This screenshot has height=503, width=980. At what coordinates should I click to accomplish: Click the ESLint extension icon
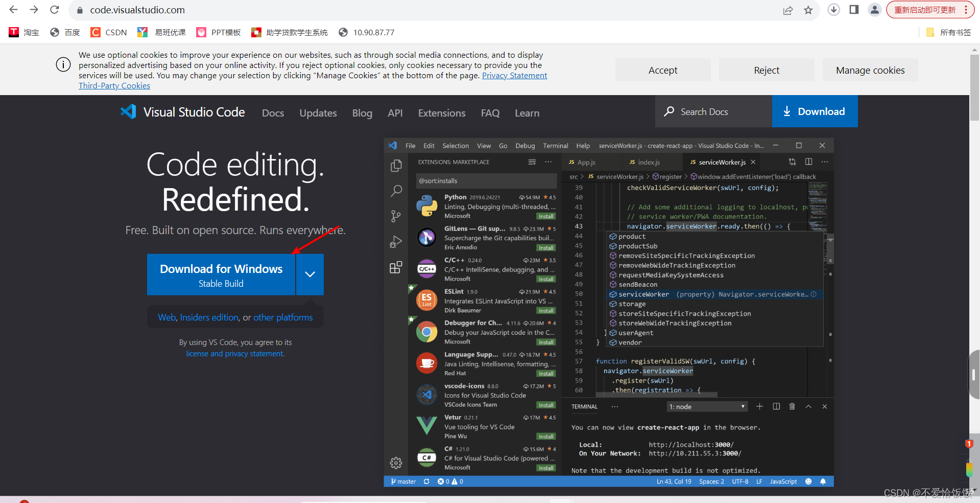426,300
